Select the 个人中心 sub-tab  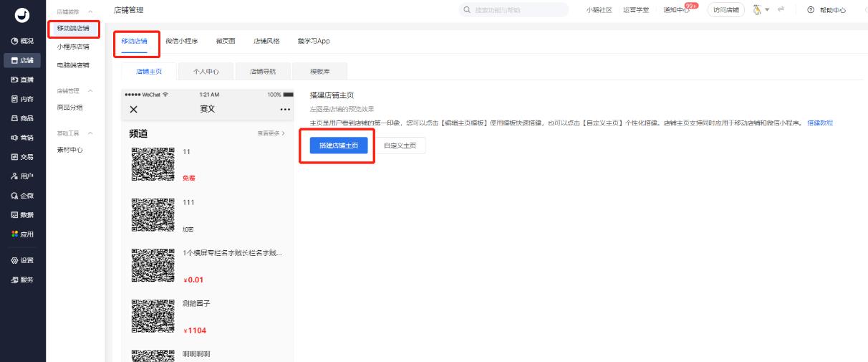[206, 72]
